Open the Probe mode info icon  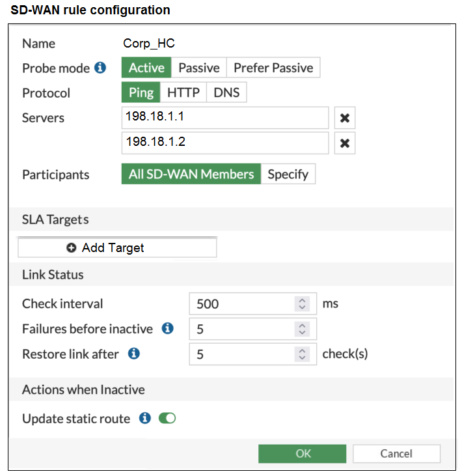[x=100, y=68]
